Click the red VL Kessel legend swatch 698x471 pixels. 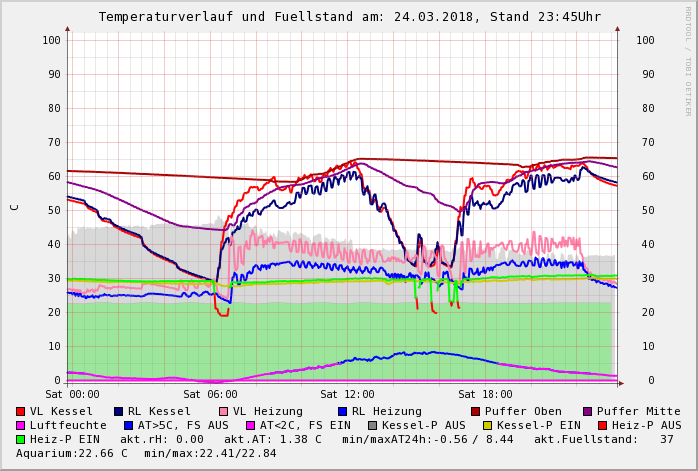pos(21,412)
